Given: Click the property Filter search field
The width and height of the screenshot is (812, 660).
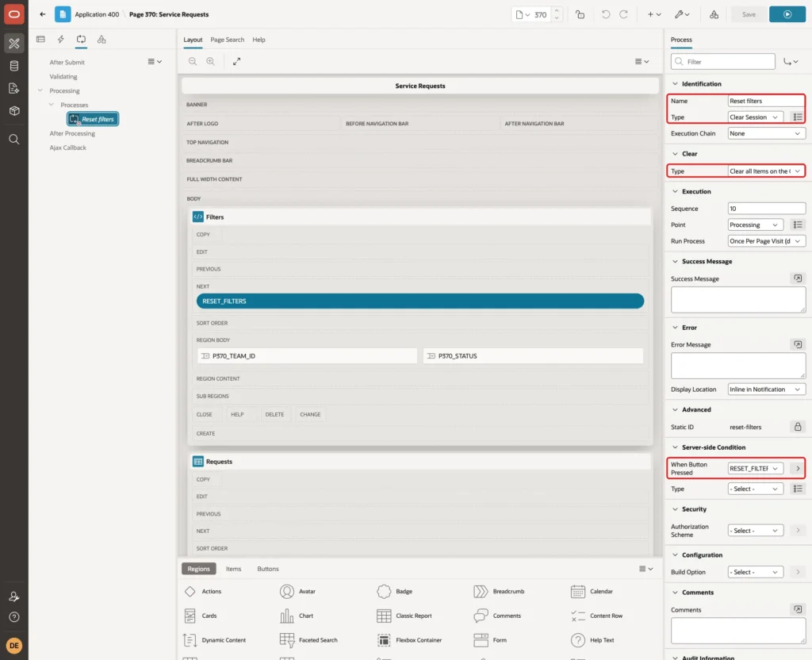Looking at the screenshot, I should [x=723, y=62].
